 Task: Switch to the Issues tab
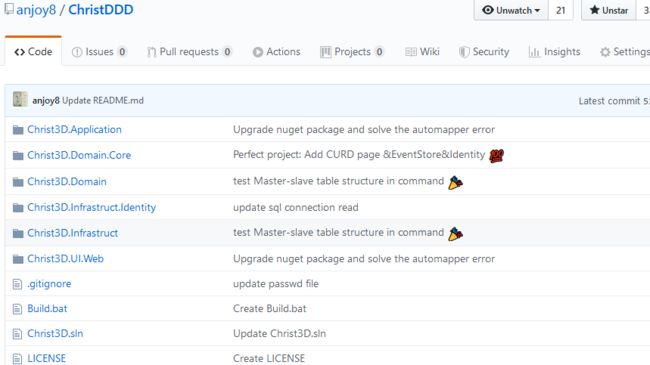pos(99,52)
